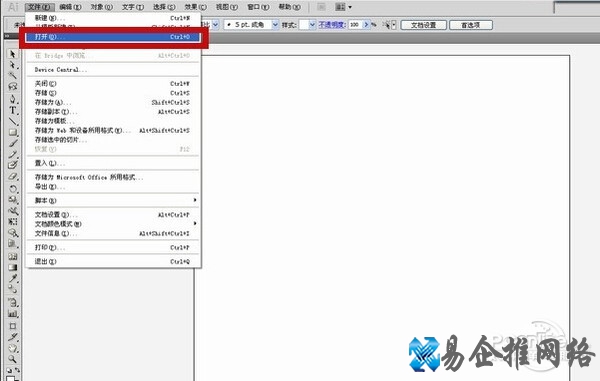Choose 退出 (Ctrl+Q) menu item
This screenshot has height=381, width=600.
(113, 261)
